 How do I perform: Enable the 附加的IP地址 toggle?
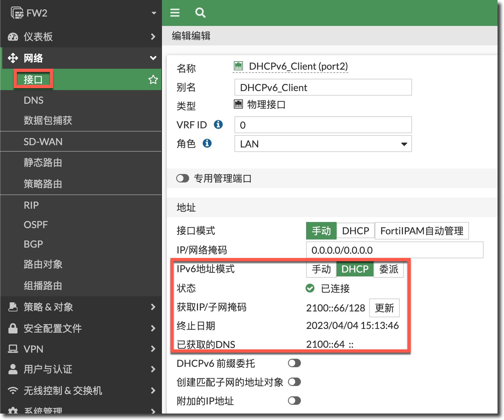click(294, 401)
